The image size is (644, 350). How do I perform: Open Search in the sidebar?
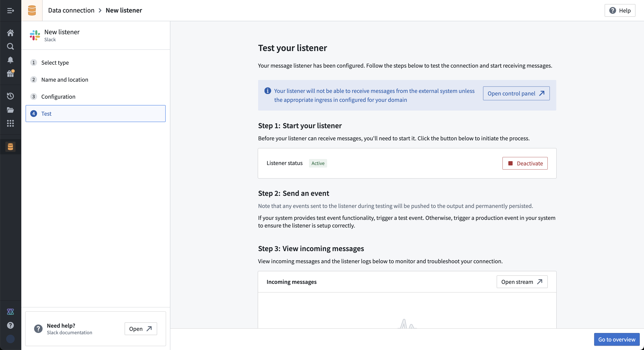(x=10, y=46)
